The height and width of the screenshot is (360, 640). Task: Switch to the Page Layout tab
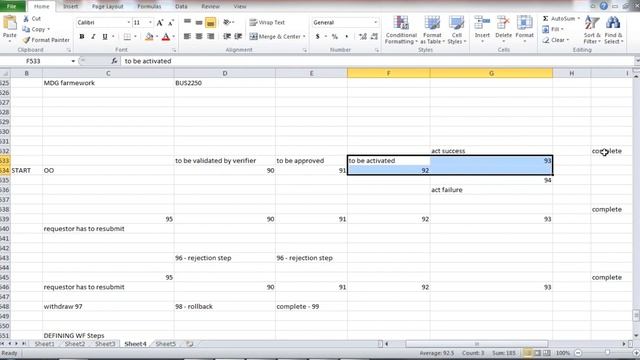pyautogui.click(x=107, y=7)
